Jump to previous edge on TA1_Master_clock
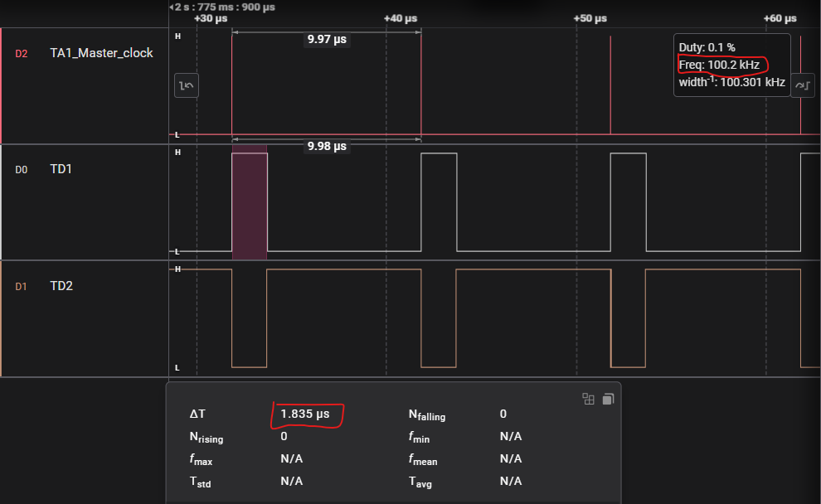821x504 pixels. coord(186,85)
